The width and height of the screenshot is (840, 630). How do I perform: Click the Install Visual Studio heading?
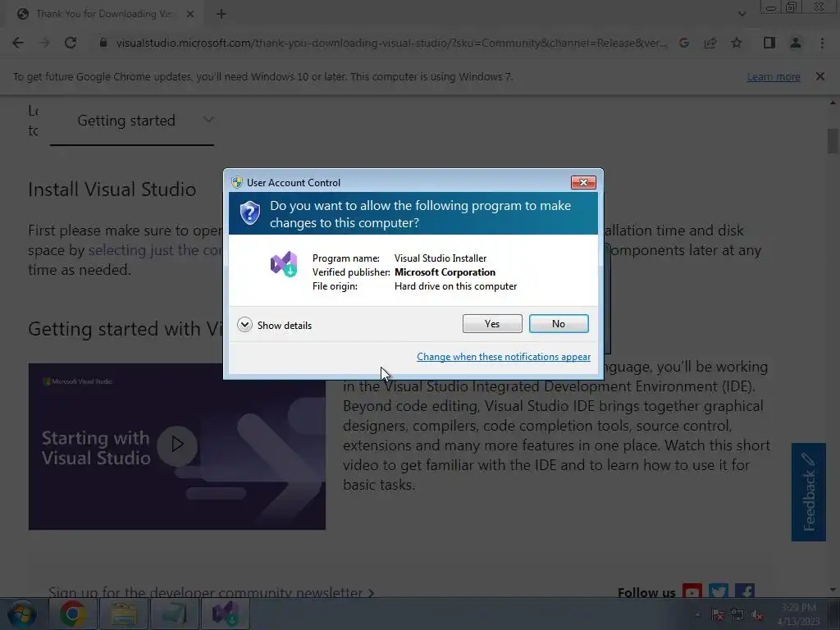click(112, 189)
